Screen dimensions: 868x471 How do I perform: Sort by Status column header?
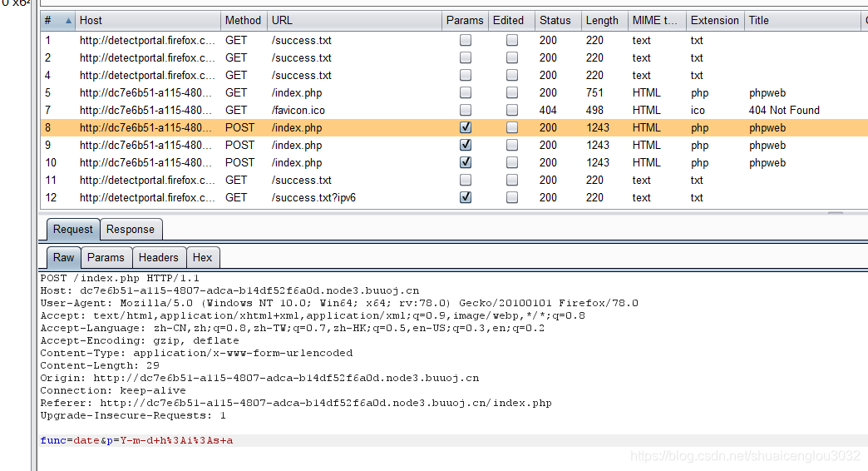click(558, 21)
